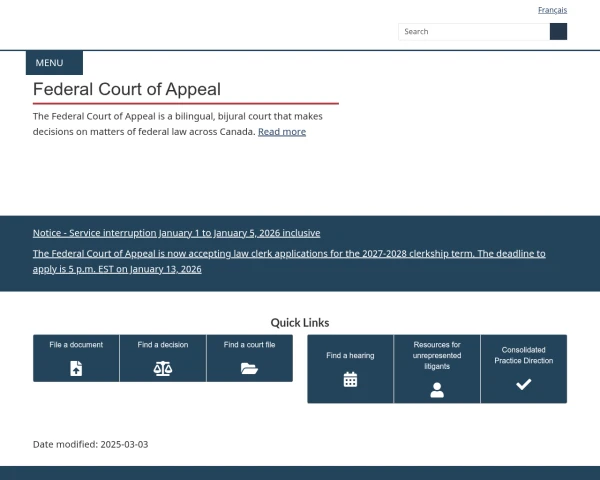Open the Service interruption January notice
600x480 pixels.
(176, 233)
